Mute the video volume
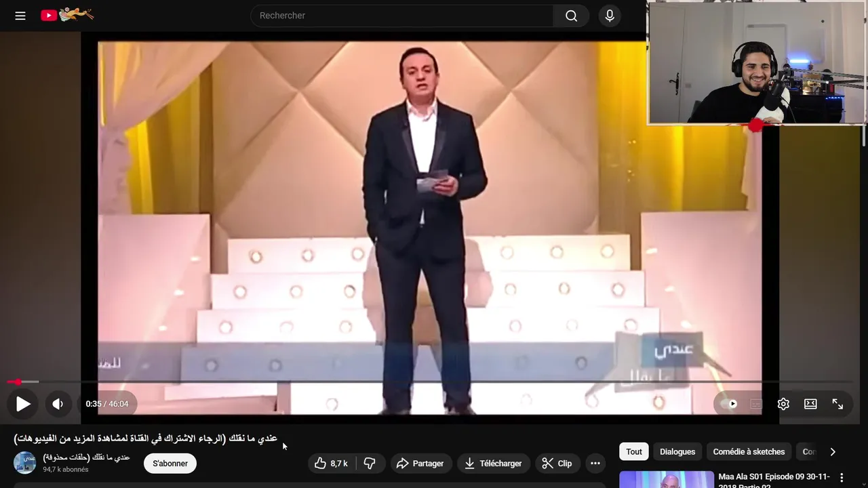This screenshot has height=488, width=868. 58,404
